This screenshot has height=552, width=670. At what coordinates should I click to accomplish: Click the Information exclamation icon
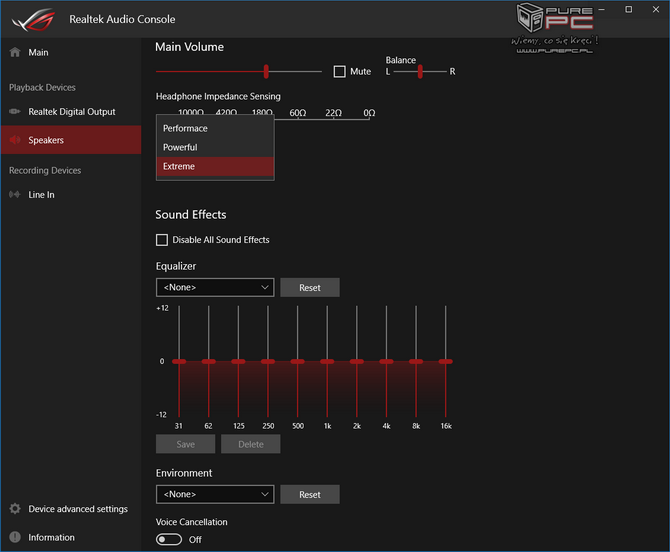(15, 537)
